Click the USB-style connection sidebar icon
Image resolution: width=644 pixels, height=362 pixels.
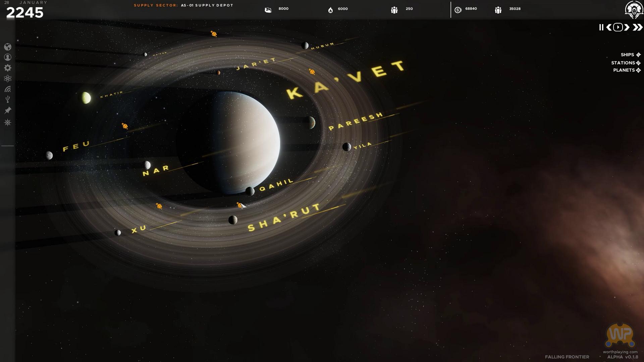pyautogui.click(x=8, y=99)
